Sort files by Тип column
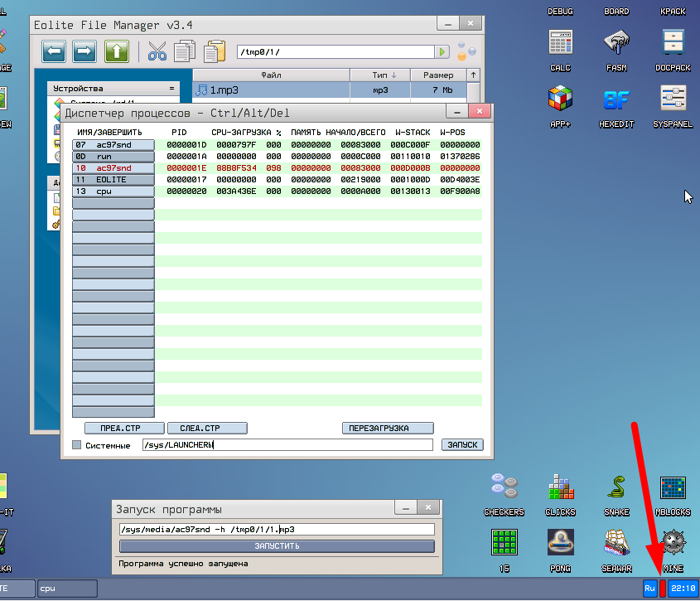Image resolution: width=700 pixels, height=601 pixels. pyautogui.click(x=380, y=75)
